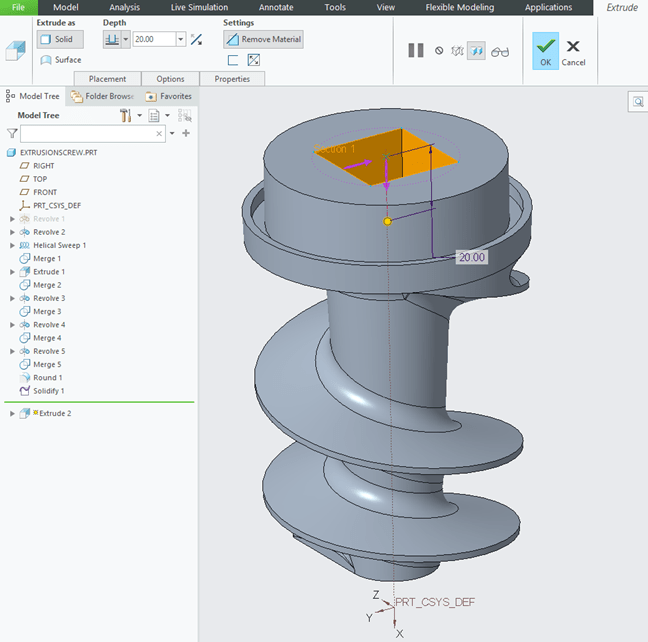Toggle Remove Material option

tap(263, 40)
